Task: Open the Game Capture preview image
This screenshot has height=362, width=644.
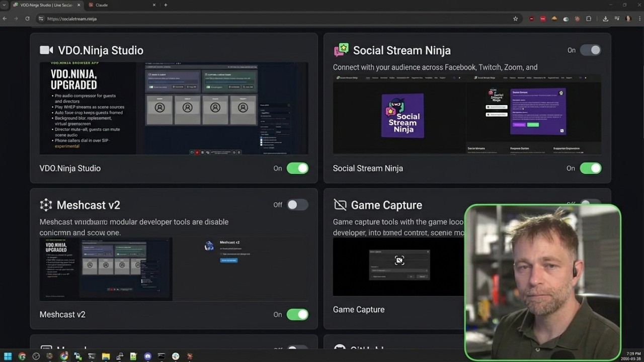Action: coord(398,267)
